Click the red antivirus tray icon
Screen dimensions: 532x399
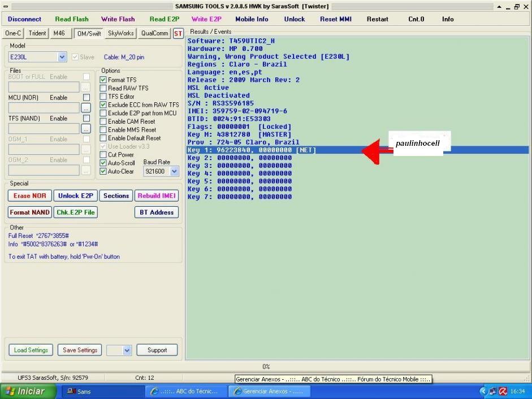[503, 392]
